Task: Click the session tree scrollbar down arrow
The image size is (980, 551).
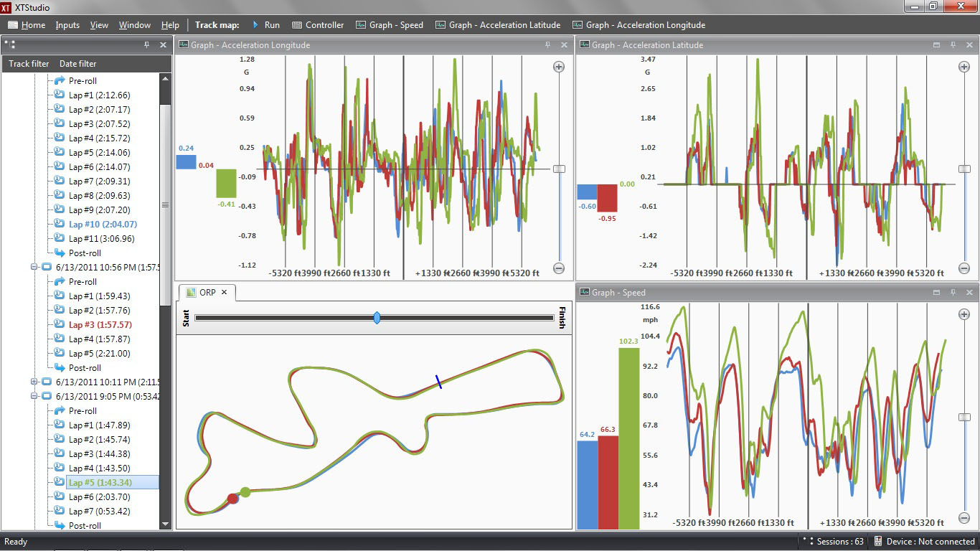Action: (166, 524)
